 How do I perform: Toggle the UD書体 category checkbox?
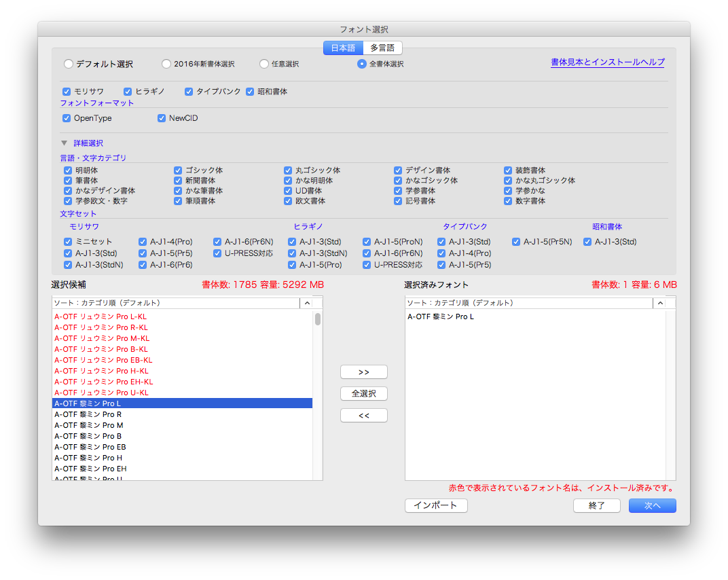(x=288, y=191)
